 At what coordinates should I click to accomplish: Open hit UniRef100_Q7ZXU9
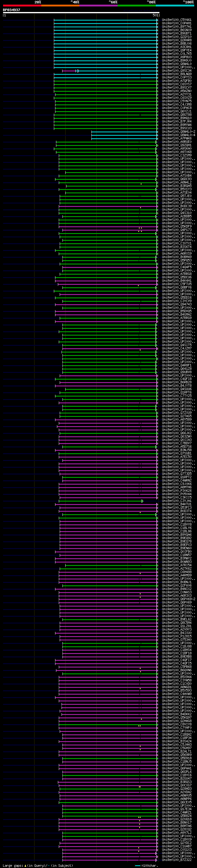click(x=177, y=413)
